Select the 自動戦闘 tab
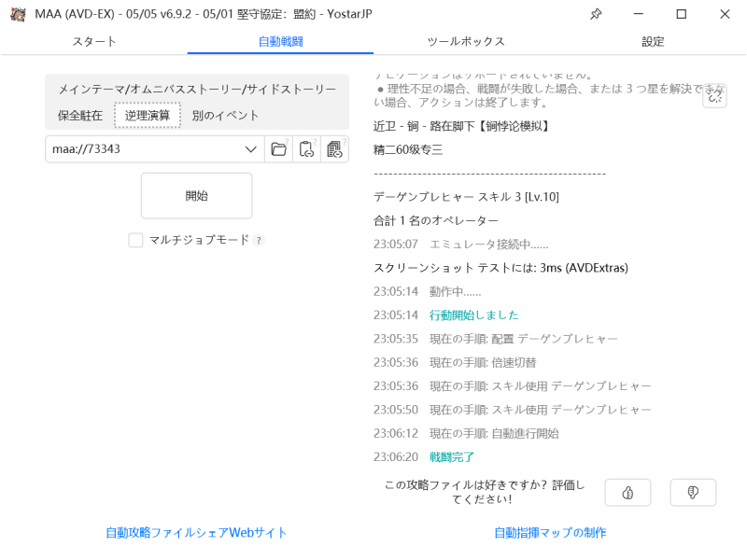Screen dimensions: 747x560 (281, 41)
